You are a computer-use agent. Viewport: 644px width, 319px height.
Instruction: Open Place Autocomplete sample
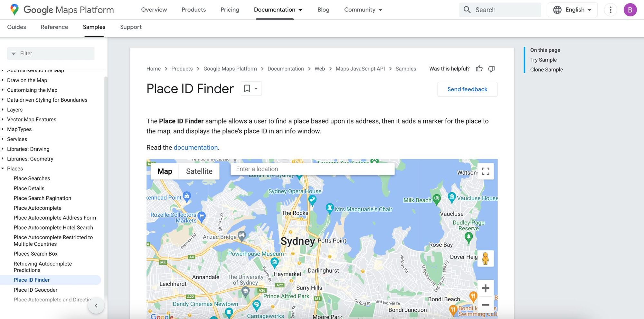(x=37, y=208)
